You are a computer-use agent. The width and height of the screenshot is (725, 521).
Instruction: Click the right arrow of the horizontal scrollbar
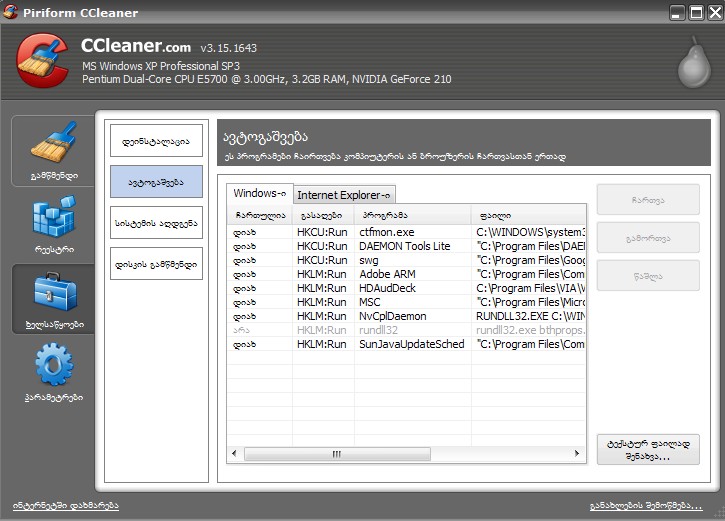pos(578,453)
